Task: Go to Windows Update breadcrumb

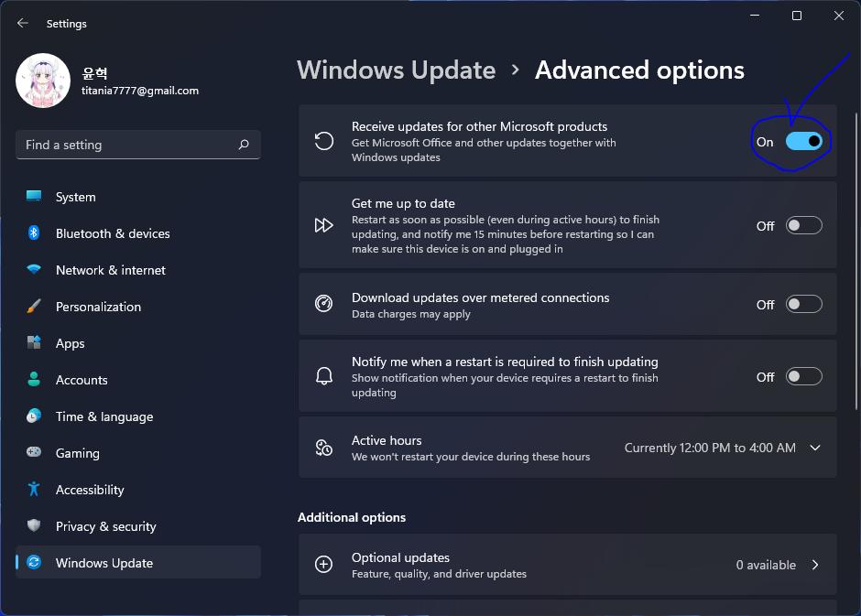Action: pos(397,70)
